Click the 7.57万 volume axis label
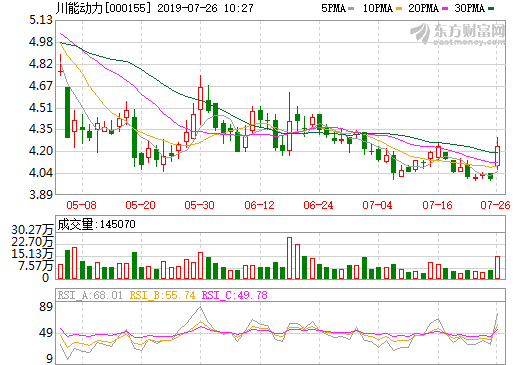 coord(36,266)
